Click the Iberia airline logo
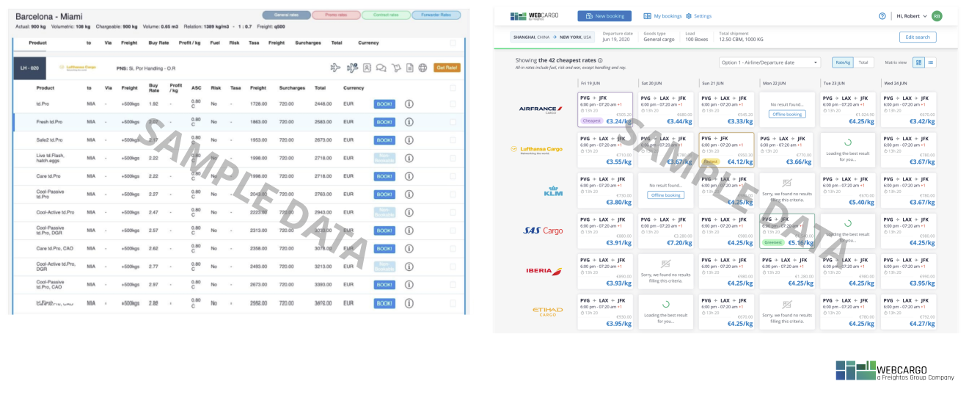 [544, 271]
